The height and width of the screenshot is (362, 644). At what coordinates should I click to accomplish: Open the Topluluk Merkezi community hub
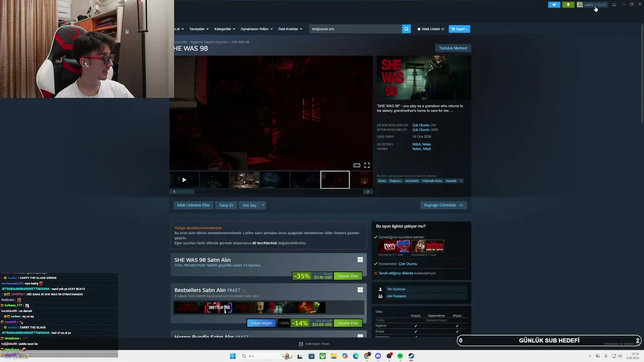[x=453, y=48]
